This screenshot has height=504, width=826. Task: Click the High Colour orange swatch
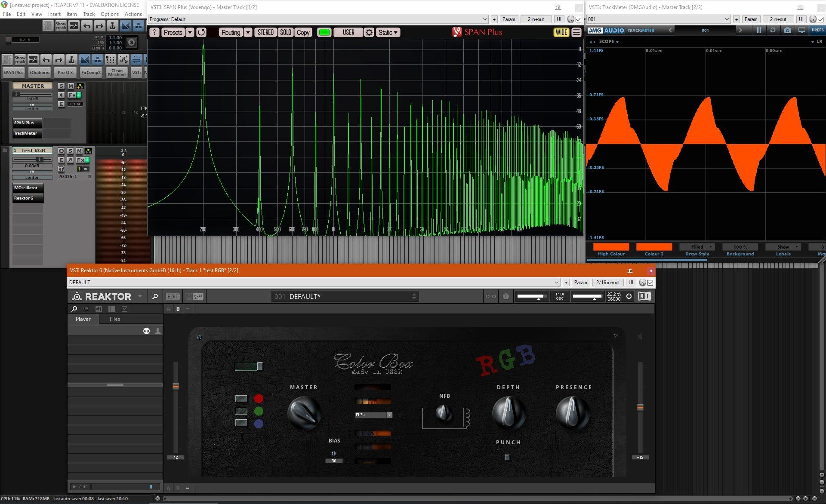611,247
